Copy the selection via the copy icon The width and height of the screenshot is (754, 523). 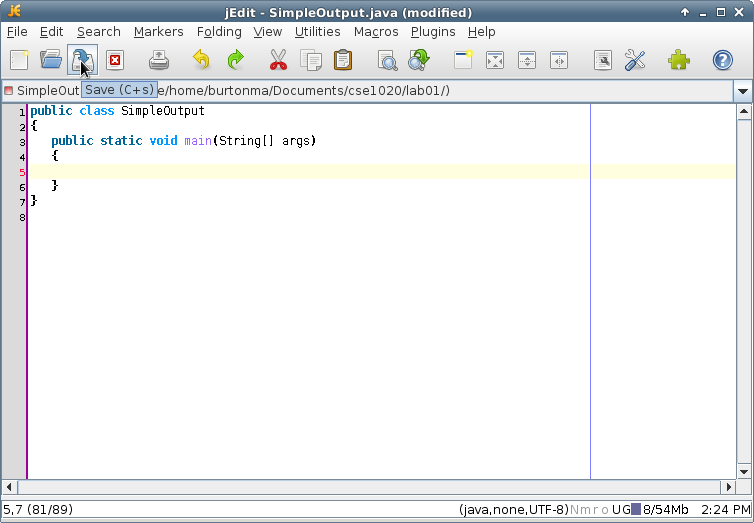pos(311,60)
